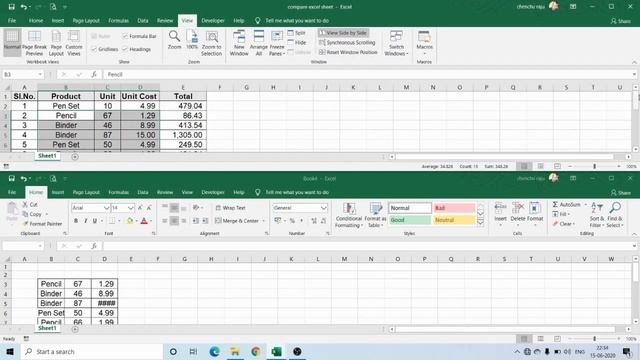640x360 pixels.
Task: Click Undo icon in bottom window title bar
Action: click(24, 179)
